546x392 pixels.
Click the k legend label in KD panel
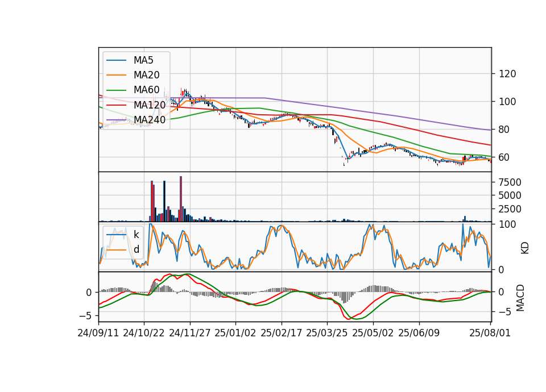(136, 235)
